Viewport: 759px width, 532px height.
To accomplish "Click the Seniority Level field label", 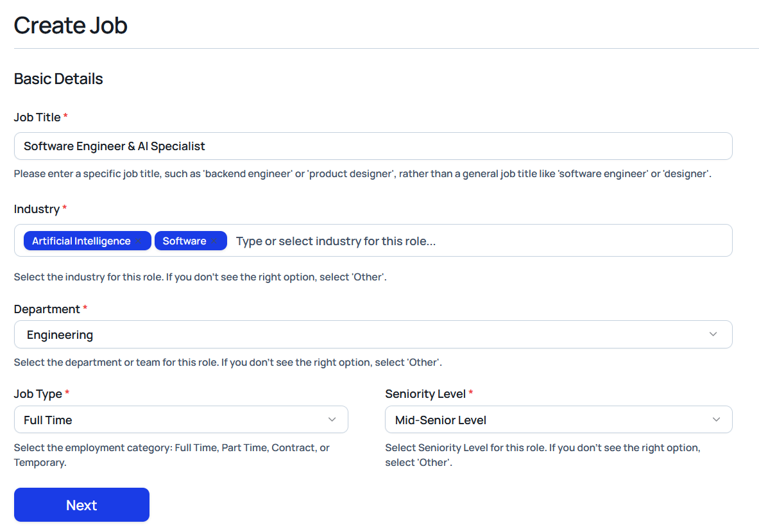I will pyautogui.click(x=425, y=394).
